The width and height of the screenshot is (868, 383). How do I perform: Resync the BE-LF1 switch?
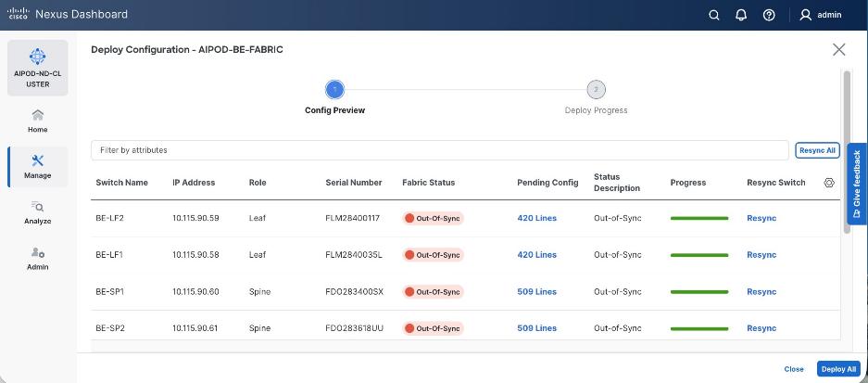click(x=761, y=255)
